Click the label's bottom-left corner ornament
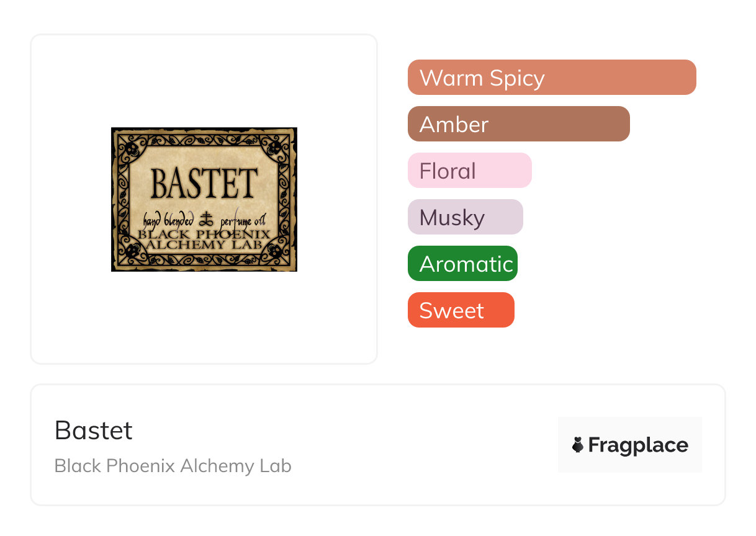 [x=132, y=251]
